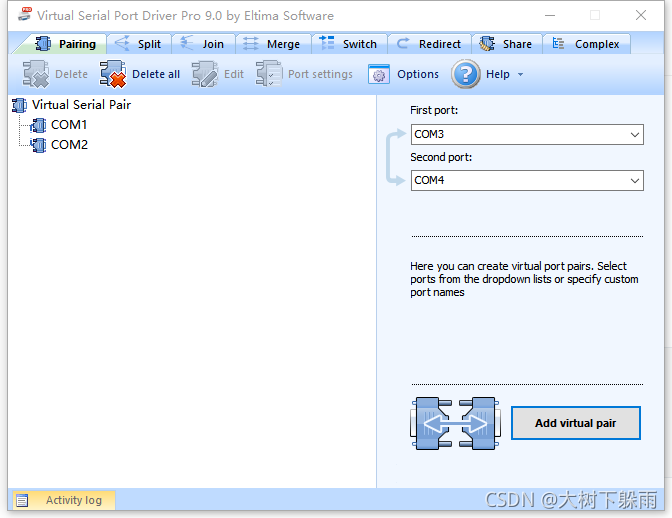Open the Share tab
This screenshot has height=518, width=672.
pyautogui.click(x=507, y=44)
